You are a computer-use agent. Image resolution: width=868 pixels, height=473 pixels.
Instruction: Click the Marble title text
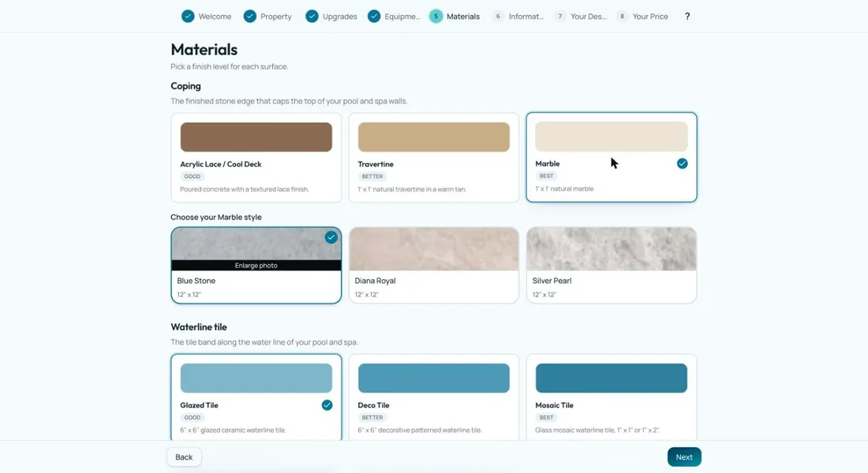click(x=548, y=164)
